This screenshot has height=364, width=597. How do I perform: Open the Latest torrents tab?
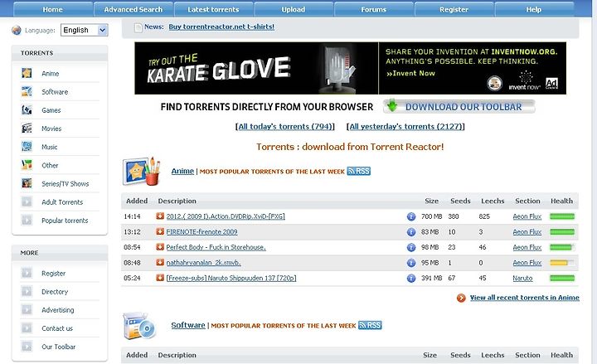pos(213,9)
